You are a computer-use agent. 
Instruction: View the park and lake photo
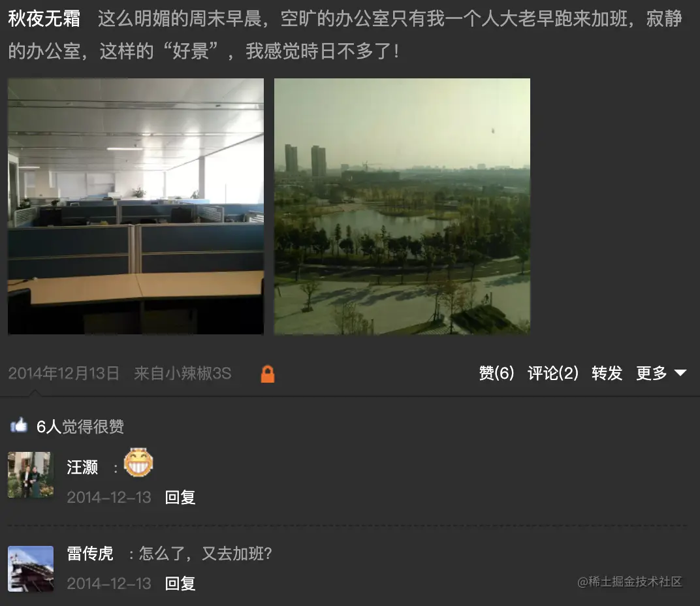coord(402,206)
